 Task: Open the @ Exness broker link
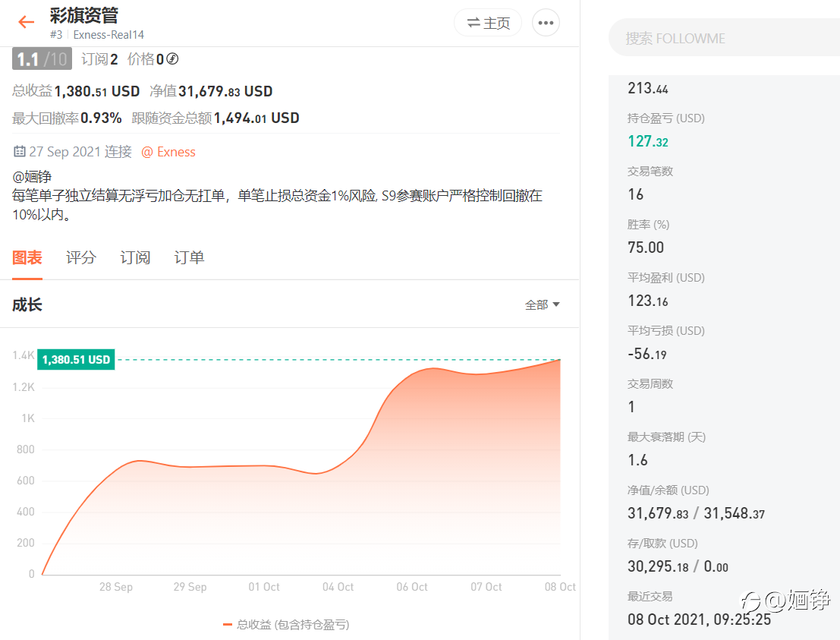[x=168, y=153]
